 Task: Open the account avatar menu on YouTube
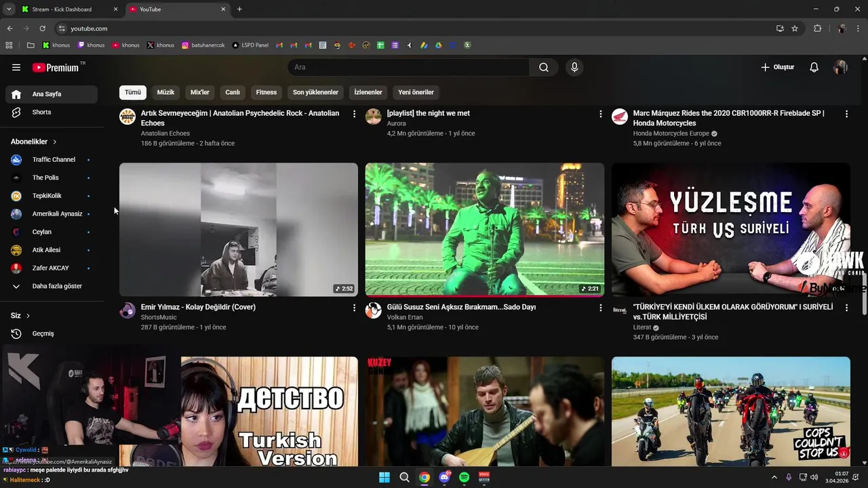(840, 67)
